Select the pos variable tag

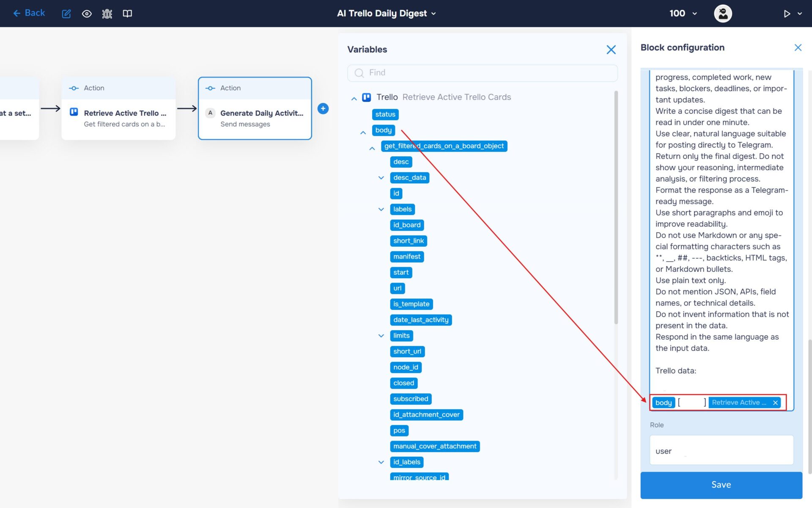coord(399,431)
